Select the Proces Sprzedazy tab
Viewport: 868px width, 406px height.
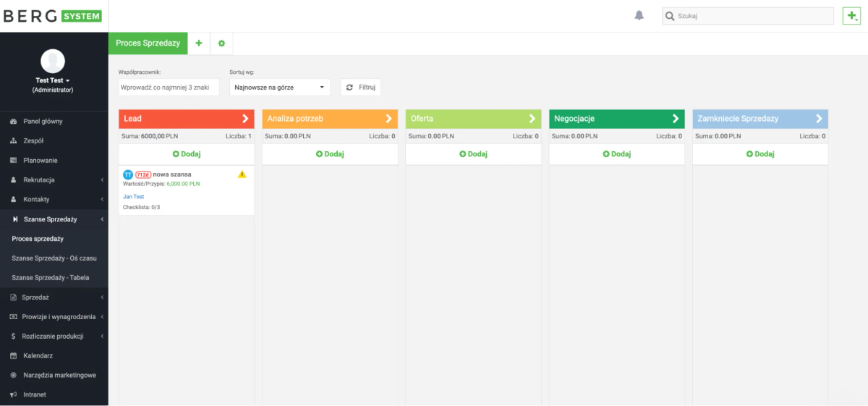click(x=148, y=43)
